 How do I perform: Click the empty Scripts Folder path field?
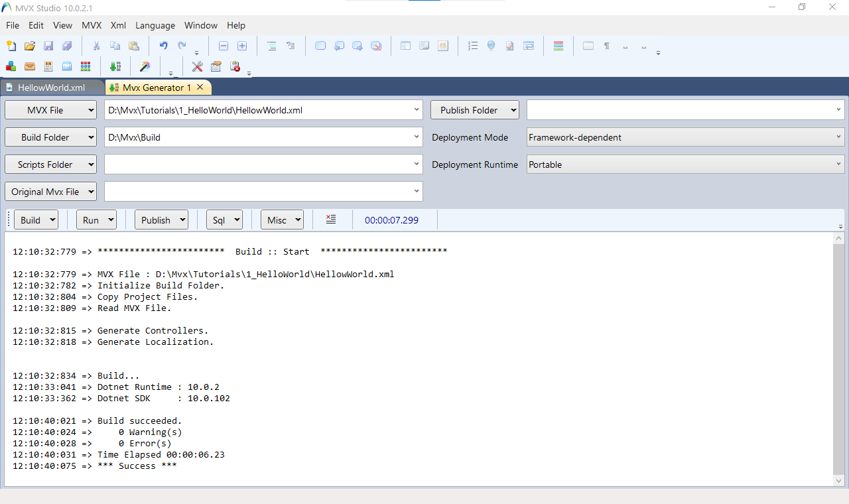[263, 164]
